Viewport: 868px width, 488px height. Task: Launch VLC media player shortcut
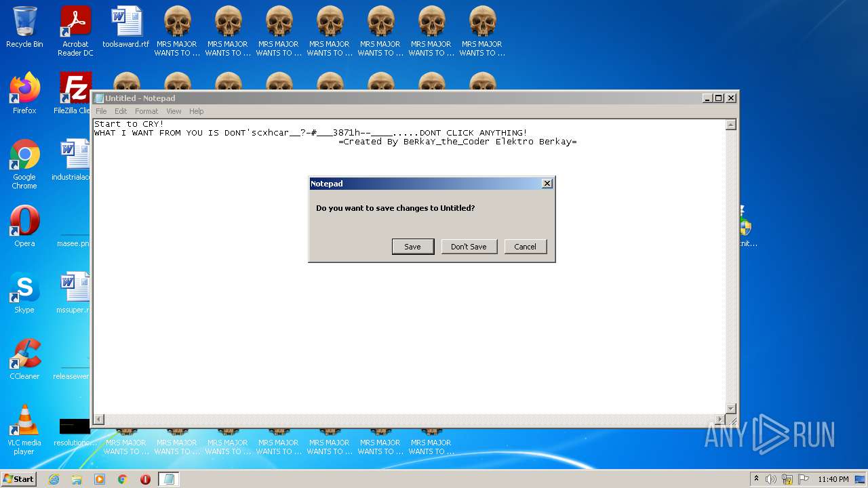click(24, 430)
